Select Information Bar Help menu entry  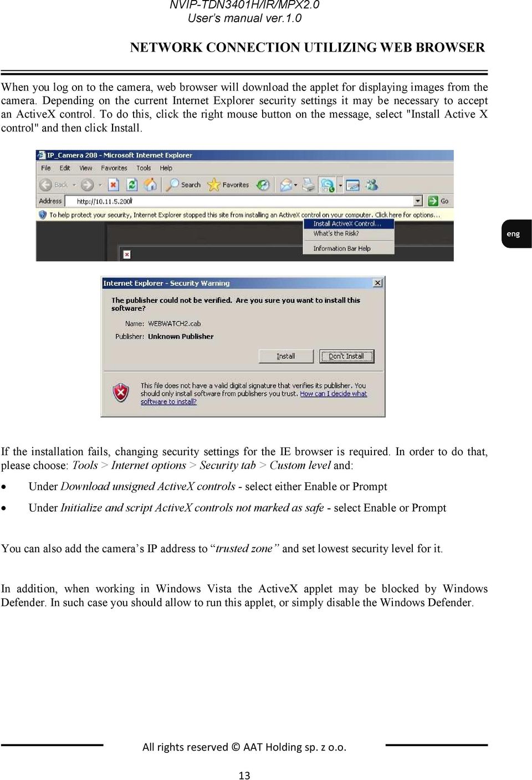[x=349, y=248]
